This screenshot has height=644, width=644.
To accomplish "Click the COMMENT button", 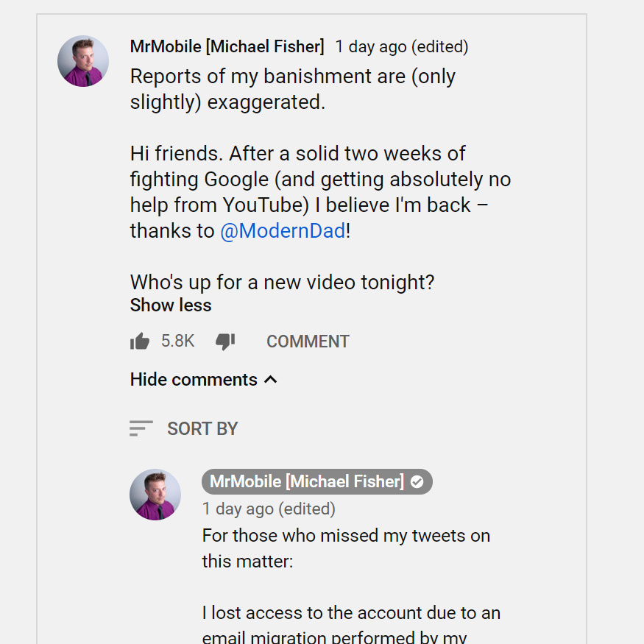I will point(308,342).
